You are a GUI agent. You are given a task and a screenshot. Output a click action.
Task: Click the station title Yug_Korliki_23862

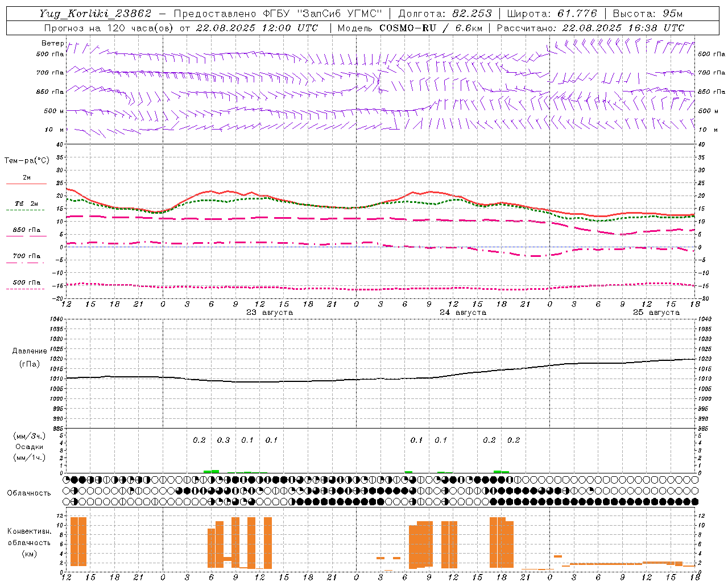point(96,14)
